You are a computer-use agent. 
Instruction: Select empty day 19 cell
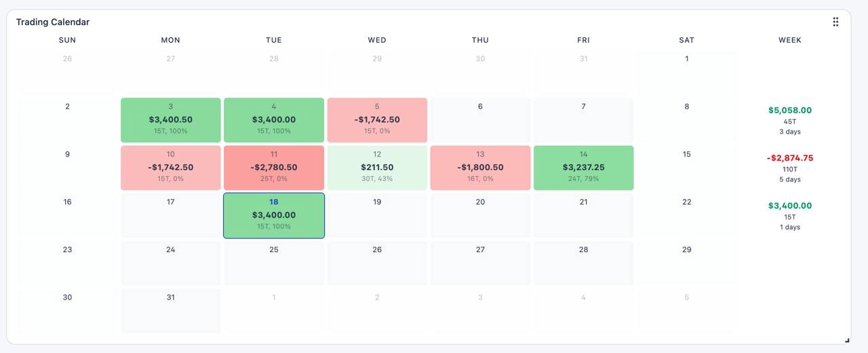click(377, 215)
